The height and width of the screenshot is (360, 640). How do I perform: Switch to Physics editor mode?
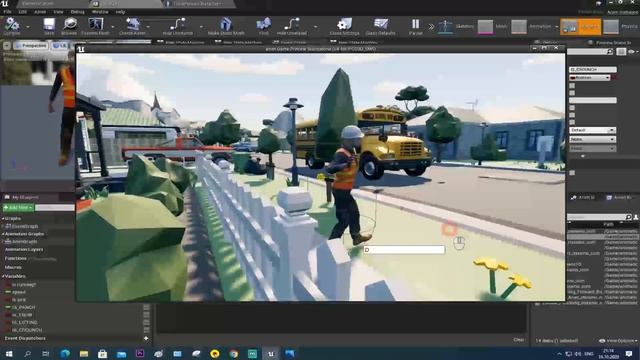click(620, 27)
